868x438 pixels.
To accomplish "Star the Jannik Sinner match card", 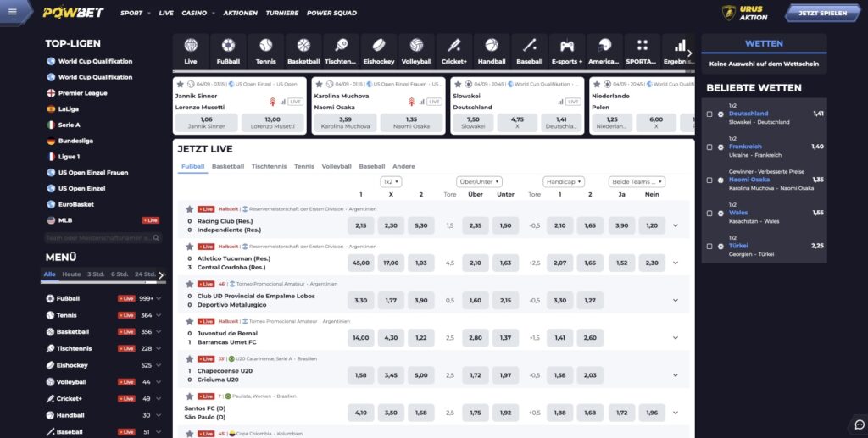I will click(x=180, y=84).
